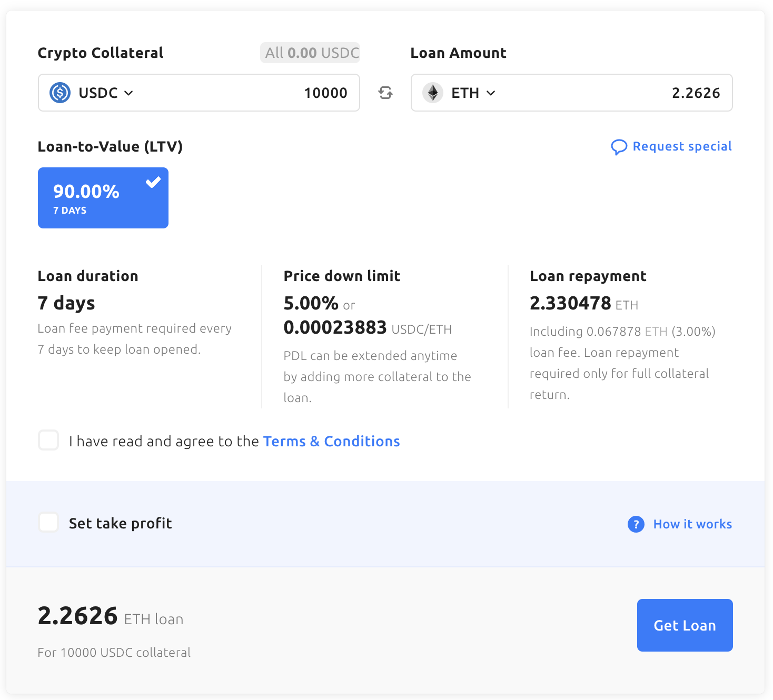
Task: Click the 0.00023883 price down limit value
Action: pyautogui.click(x=335, y=327)
